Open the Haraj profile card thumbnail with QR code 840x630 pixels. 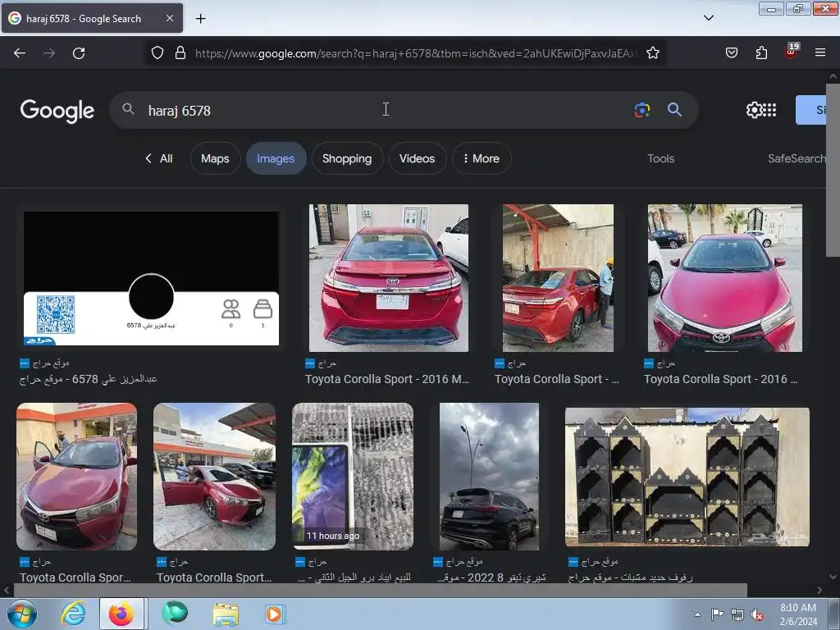151,278
